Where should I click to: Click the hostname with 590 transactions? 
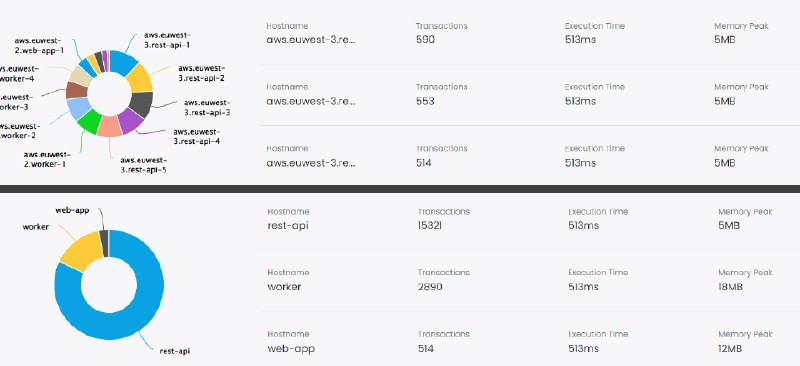[x=311, y=39]
